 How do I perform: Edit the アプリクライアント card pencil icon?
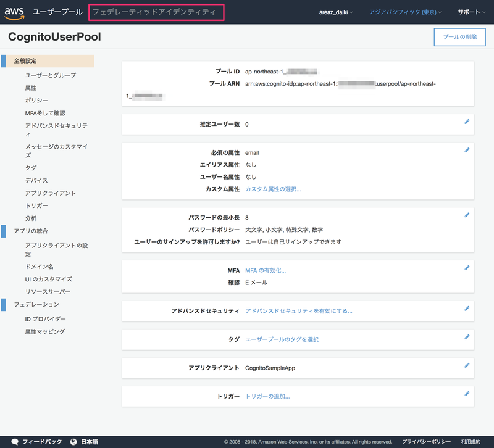(467, 365)
